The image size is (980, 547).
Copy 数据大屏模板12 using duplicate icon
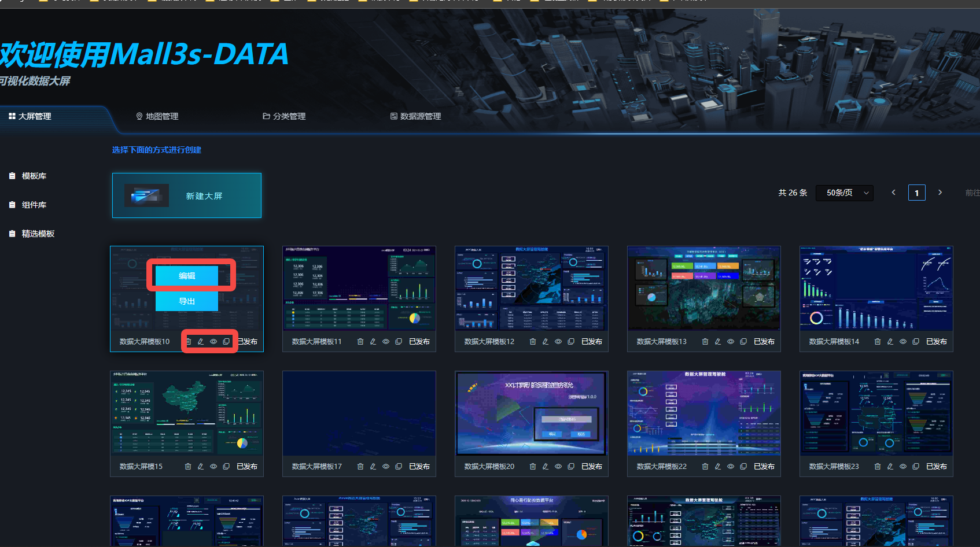(x=571, y=342)
